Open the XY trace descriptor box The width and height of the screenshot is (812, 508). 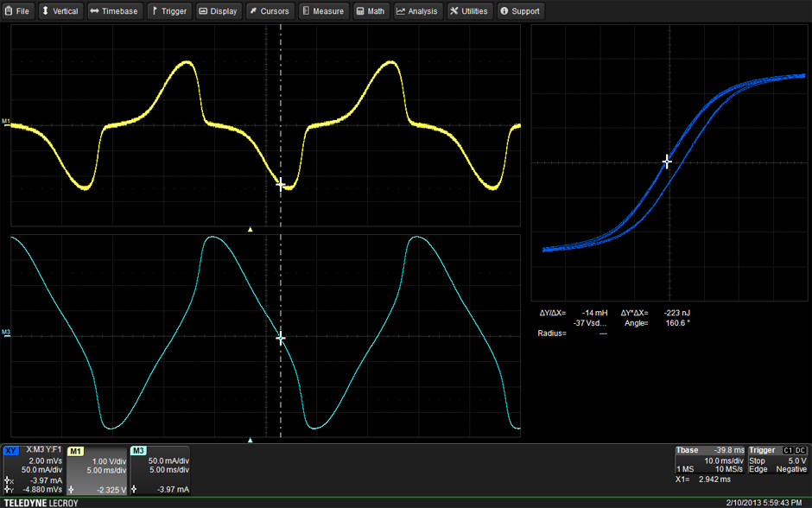[33, 470]
